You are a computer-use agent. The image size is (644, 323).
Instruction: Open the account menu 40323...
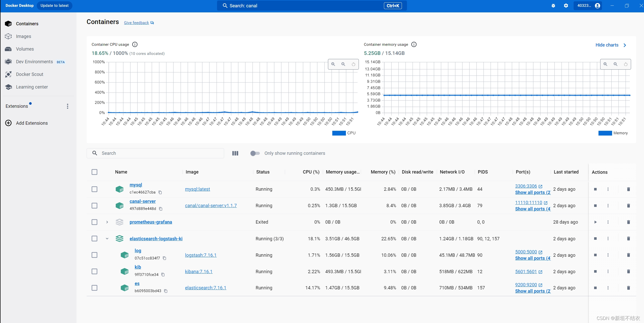(588, 6)
